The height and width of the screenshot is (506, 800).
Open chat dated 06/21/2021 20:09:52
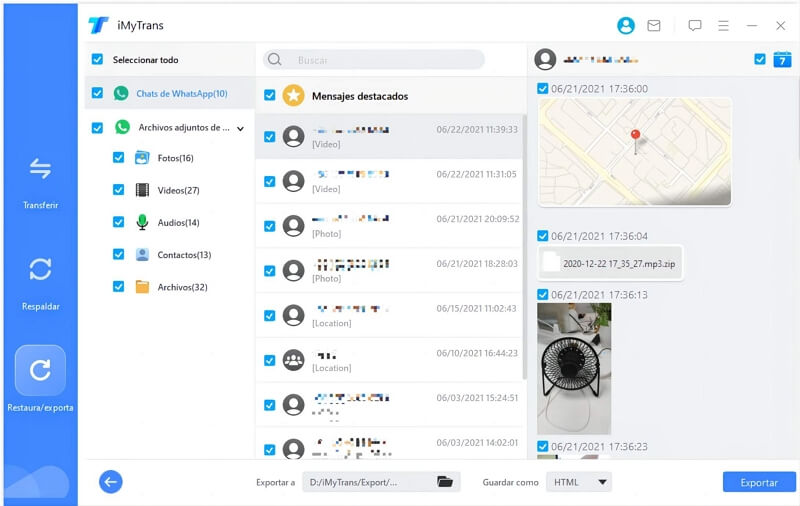389,226
